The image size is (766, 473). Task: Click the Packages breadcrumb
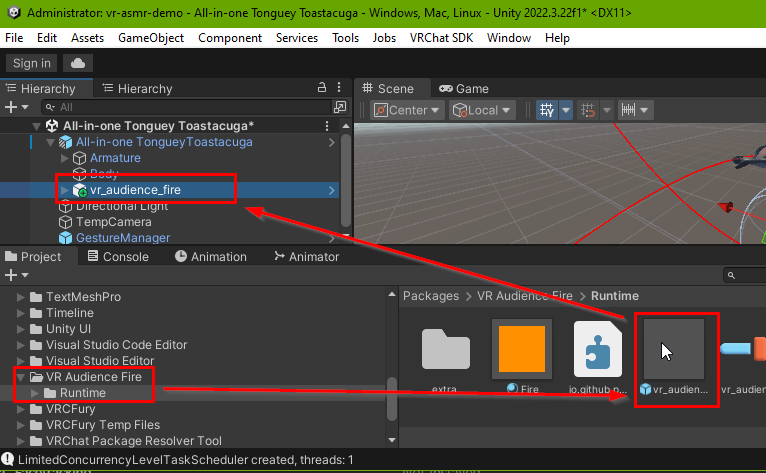click(430, 296)
